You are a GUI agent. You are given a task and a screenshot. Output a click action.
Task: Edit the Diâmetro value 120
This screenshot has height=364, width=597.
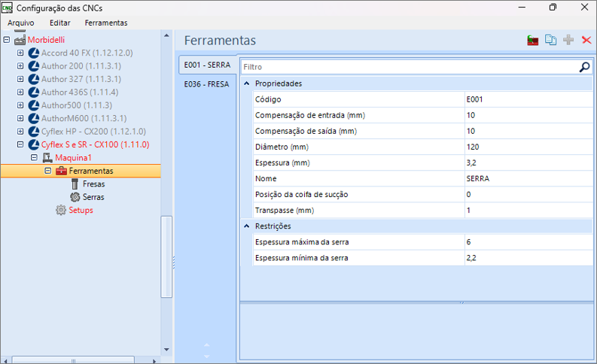[528, 147]
